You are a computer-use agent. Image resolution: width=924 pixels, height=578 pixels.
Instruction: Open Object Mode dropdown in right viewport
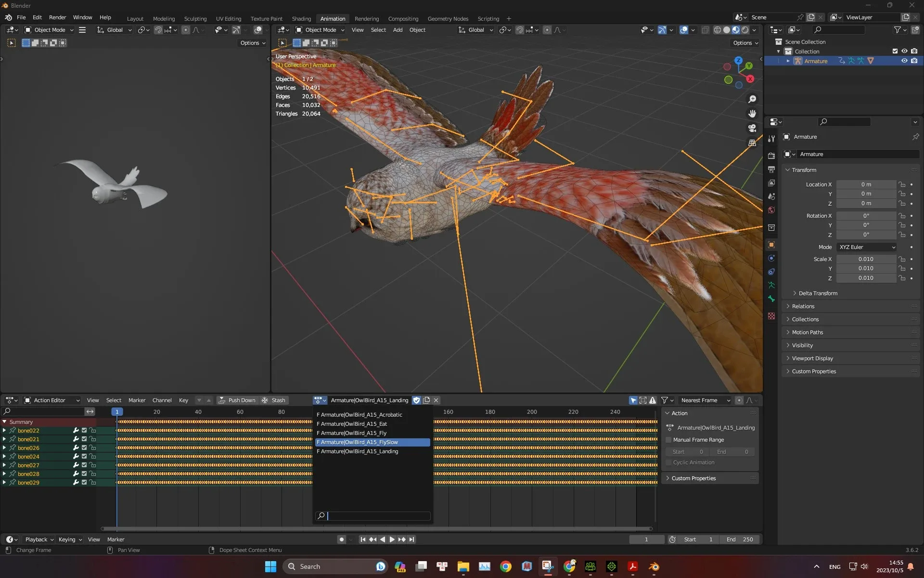pyautogui.click(x=320, y=30)
